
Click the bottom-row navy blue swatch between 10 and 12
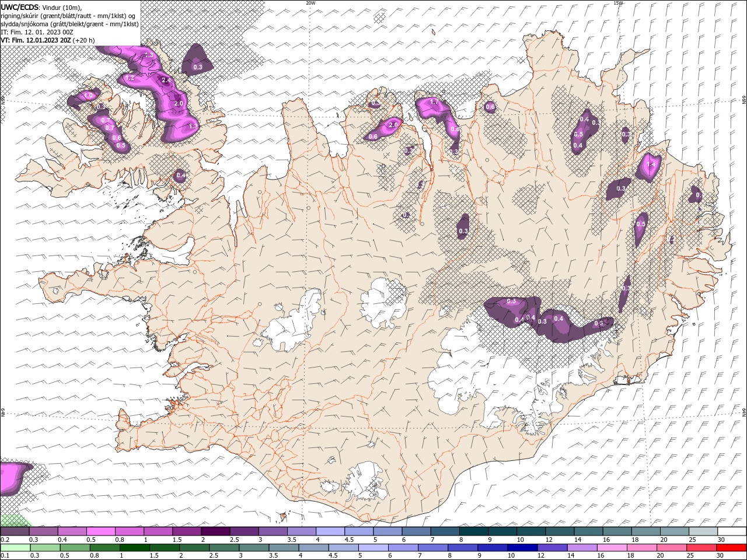[x=523, y=548]
